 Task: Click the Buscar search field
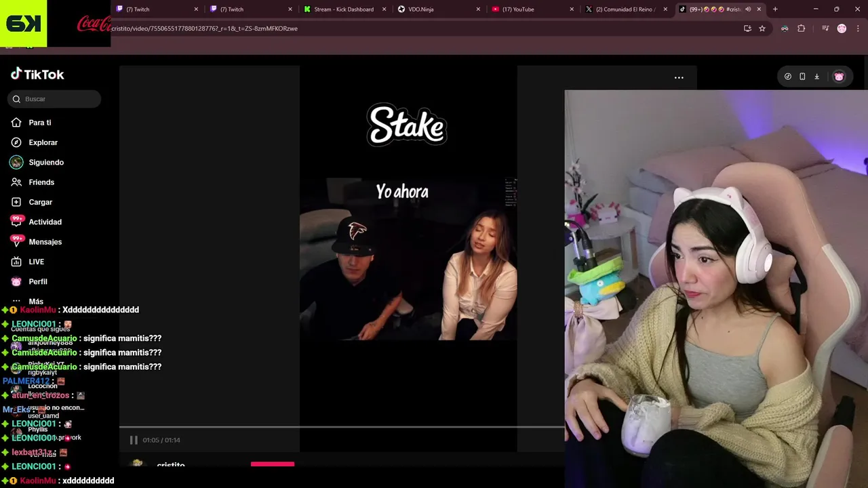[54, 99]
